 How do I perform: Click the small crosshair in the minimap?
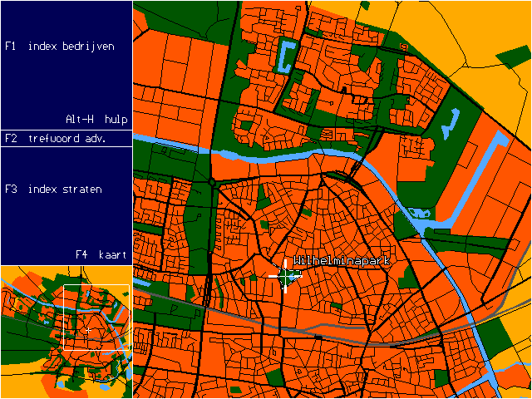click(x=89, y=330)
